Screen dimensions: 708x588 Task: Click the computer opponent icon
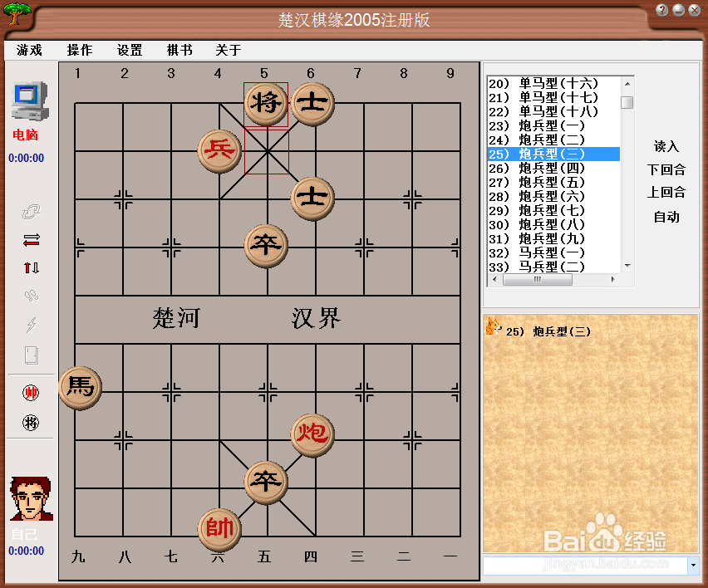coord(30,100)
